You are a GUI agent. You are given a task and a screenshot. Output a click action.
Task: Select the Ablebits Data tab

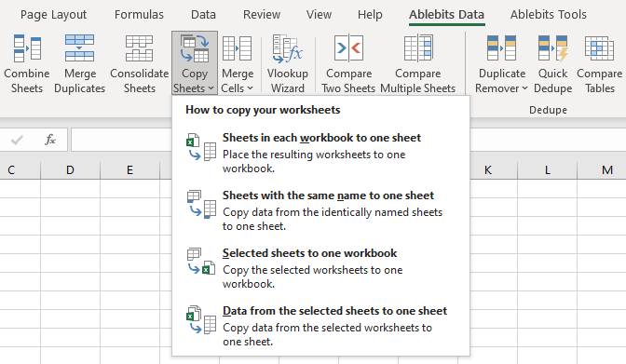point(446,15)
